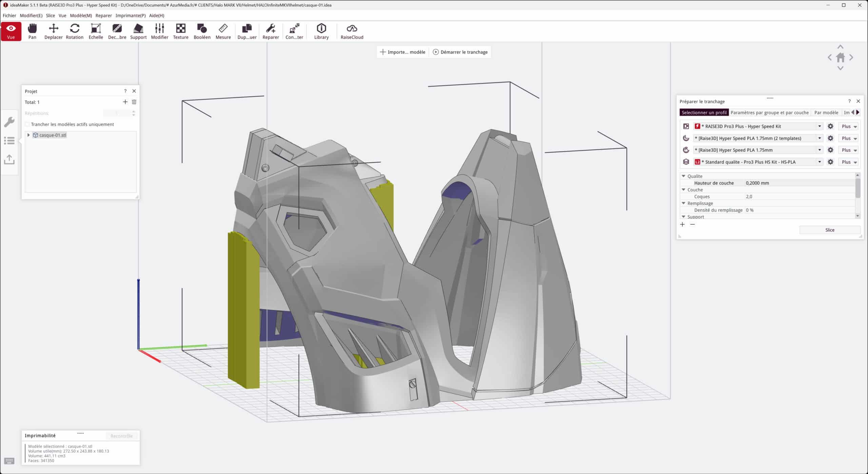
Task: Open the Modèle(M) menu
Action: click(x=81, y=16)
